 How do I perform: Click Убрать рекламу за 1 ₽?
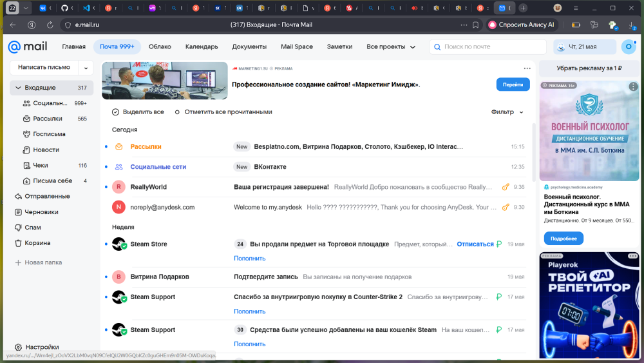(589, 68)
